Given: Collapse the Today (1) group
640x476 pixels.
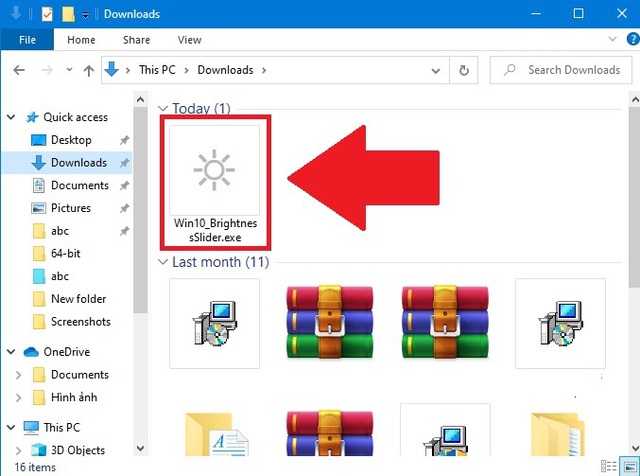Looking at the screenshot, I should click(163, 109).
